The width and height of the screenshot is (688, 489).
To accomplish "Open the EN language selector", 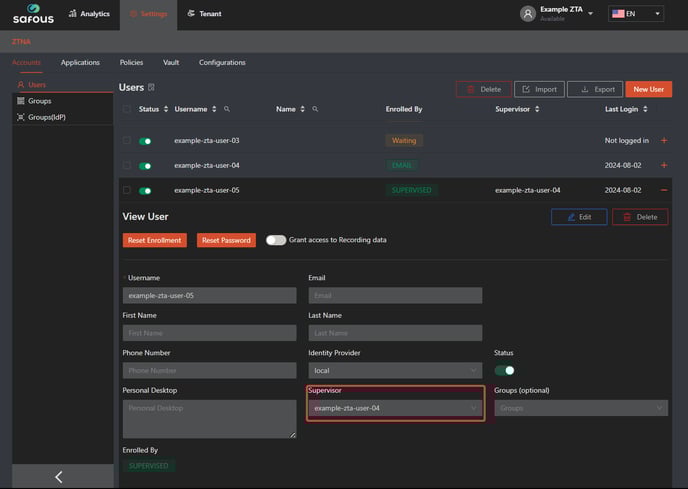I will click(x=636, y=14).
